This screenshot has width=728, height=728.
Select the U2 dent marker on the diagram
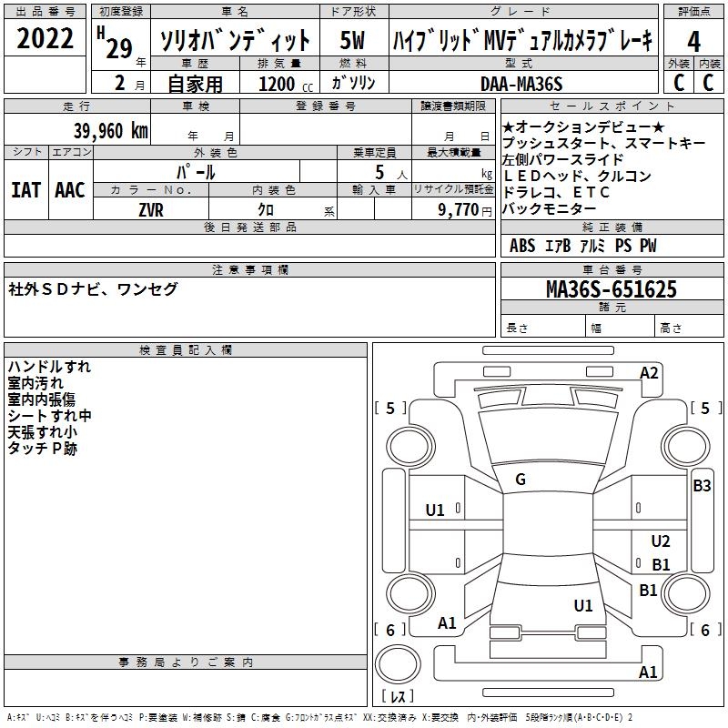[x=661, y=541]
